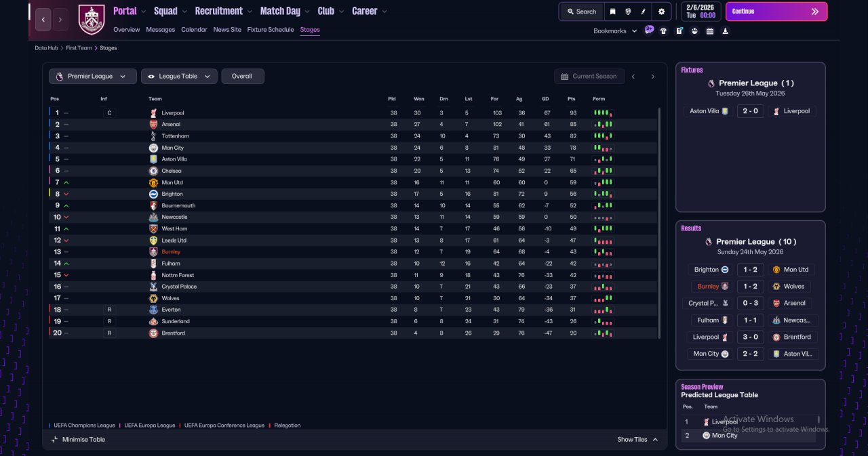Viewport: 868px width, 456px height.
Task: Open the Bookmarks dropdown
Action: (615, 31)
